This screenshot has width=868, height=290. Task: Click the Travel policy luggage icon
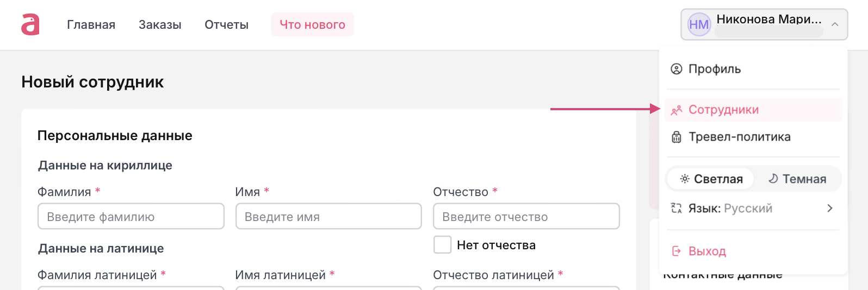[x=676, y=137]
